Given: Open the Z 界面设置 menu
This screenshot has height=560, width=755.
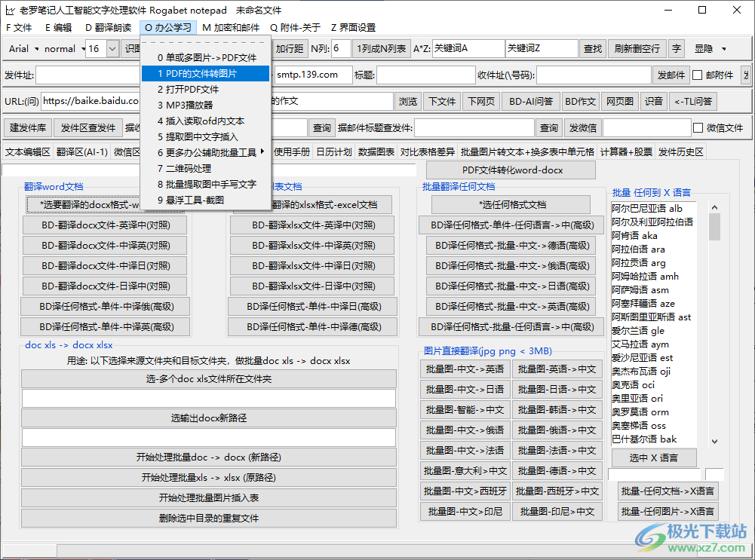Looking at the screenshot, I should click(x=354, y=27).
